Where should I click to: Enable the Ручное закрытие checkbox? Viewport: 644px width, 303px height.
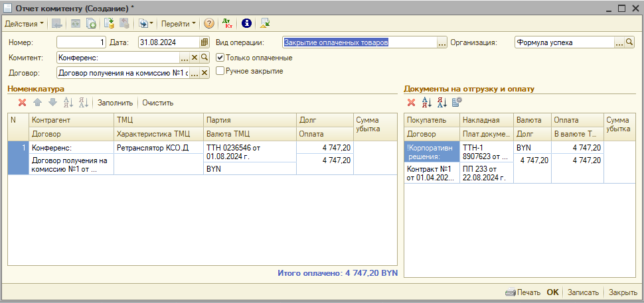click(x=220, y=71)
